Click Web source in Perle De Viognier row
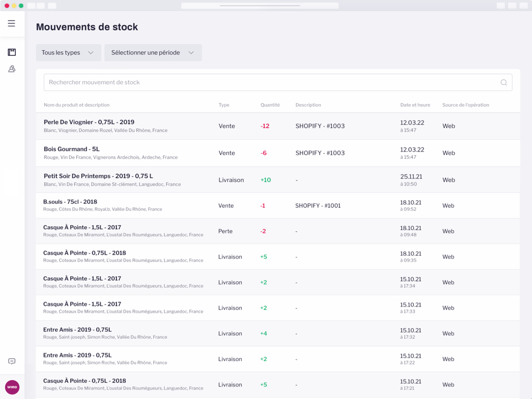 (x=448, y=126)
